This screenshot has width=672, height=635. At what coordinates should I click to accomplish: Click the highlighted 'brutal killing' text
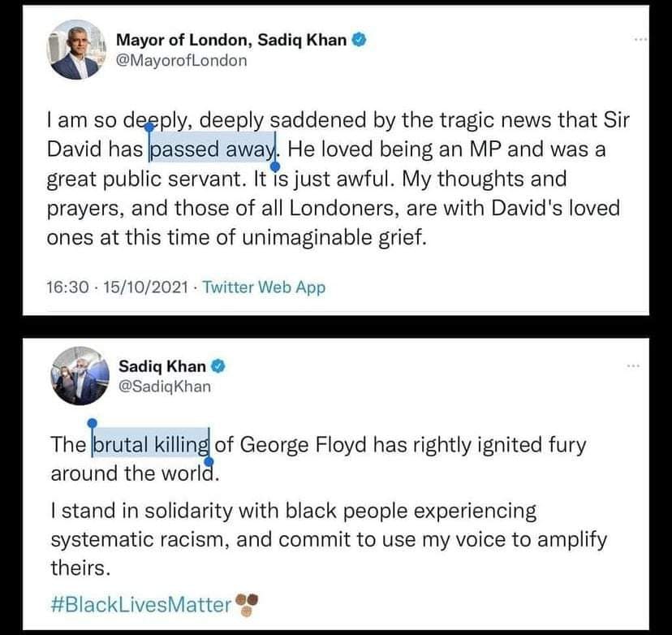[151, 444]
